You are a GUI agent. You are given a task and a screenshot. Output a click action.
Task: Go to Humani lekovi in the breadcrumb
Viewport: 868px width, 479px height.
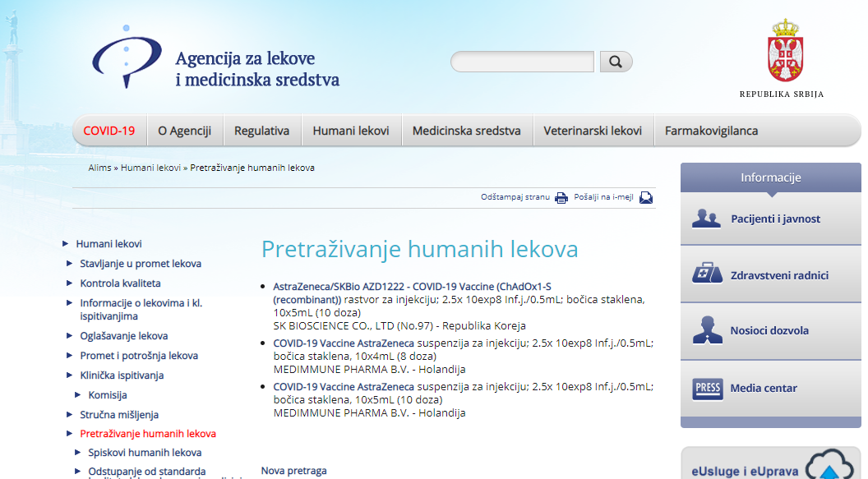pos(150,168)
